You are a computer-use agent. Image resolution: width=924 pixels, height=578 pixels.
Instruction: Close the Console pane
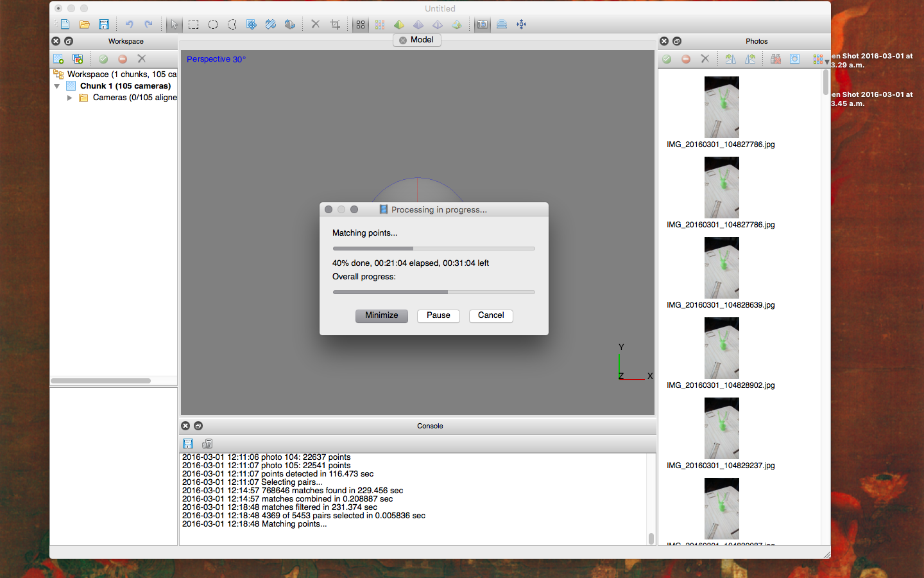pos(185,426)
